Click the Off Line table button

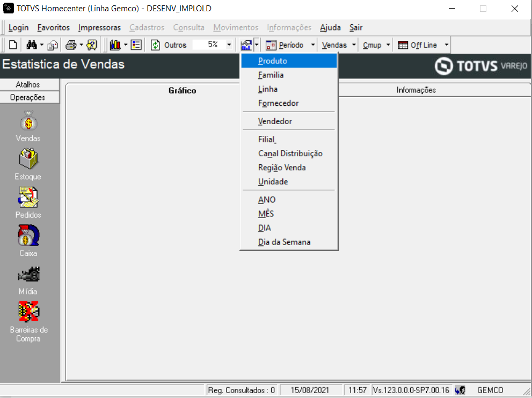pos(417,45)
